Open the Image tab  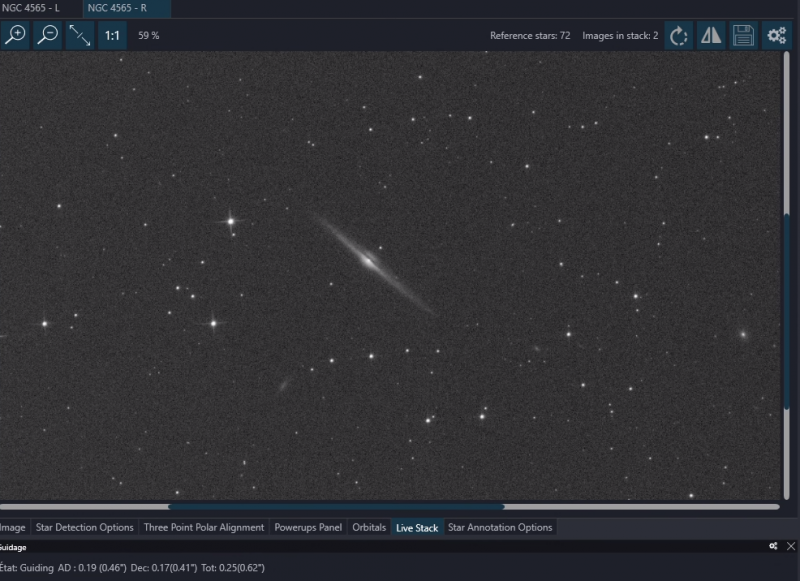pyautogui.click(x=13, y=527)
